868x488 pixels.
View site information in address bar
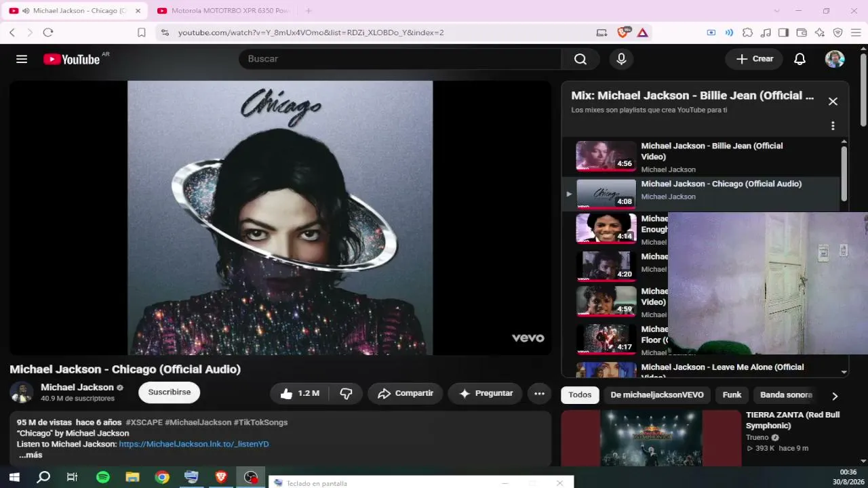point(165,32)
